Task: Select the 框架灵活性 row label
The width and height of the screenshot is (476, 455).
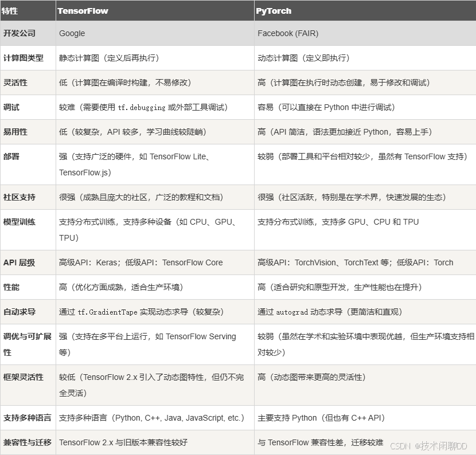Action: pyautogui.click(x=28, y=385)
